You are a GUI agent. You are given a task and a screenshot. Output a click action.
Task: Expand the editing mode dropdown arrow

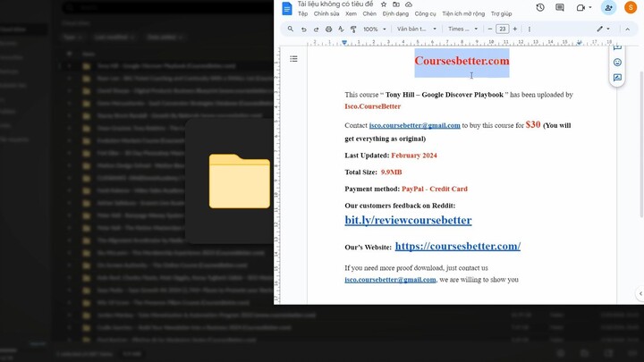[x=608, y=29]
